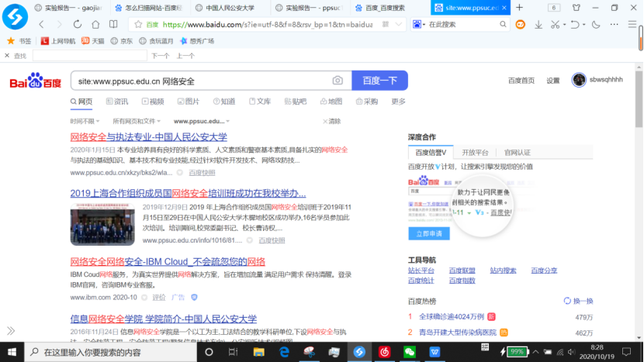Open 设置 settings link
Screen dimensions: 644x362
pos(552,81)
